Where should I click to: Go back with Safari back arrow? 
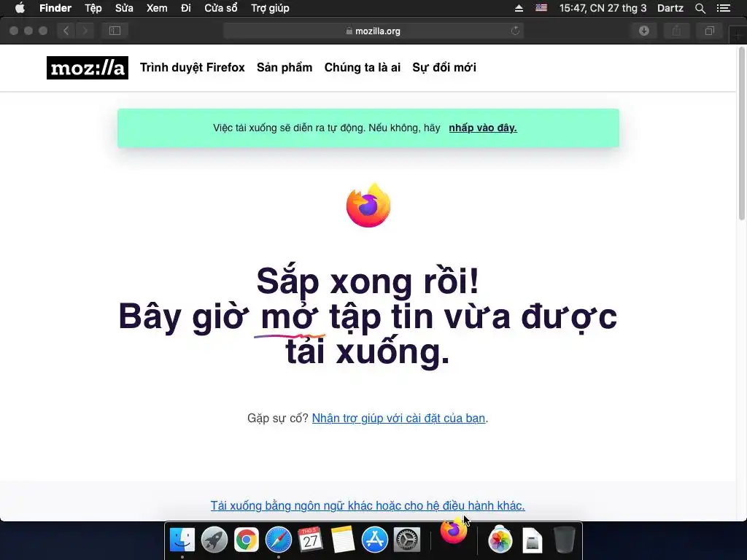coord(66,31)
